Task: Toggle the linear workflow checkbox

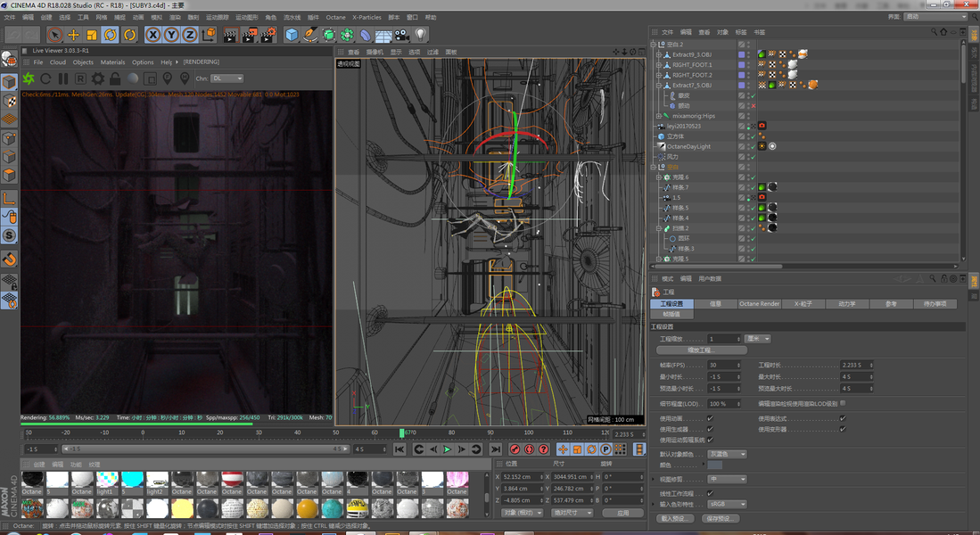Action: click(x=710, y=493)
